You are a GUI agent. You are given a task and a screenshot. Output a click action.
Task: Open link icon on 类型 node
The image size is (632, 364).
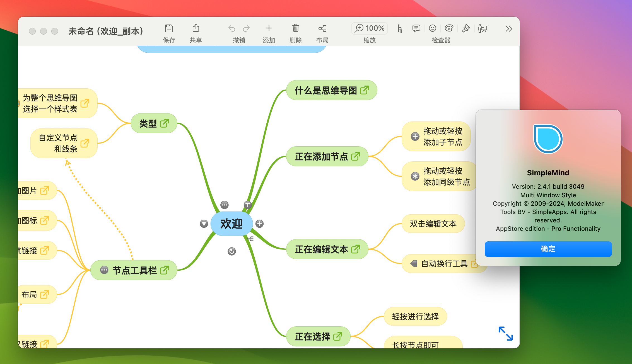point(164,123)
